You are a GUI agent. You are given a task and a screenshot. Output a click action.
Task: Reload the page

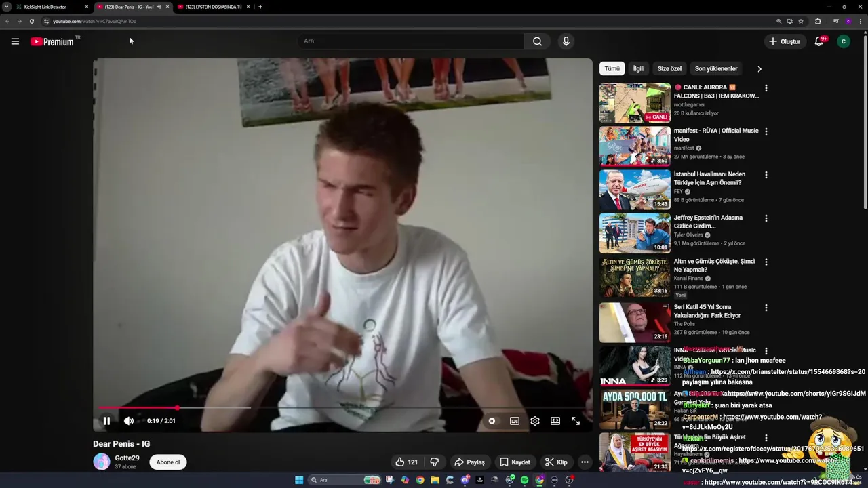(31, 21)
